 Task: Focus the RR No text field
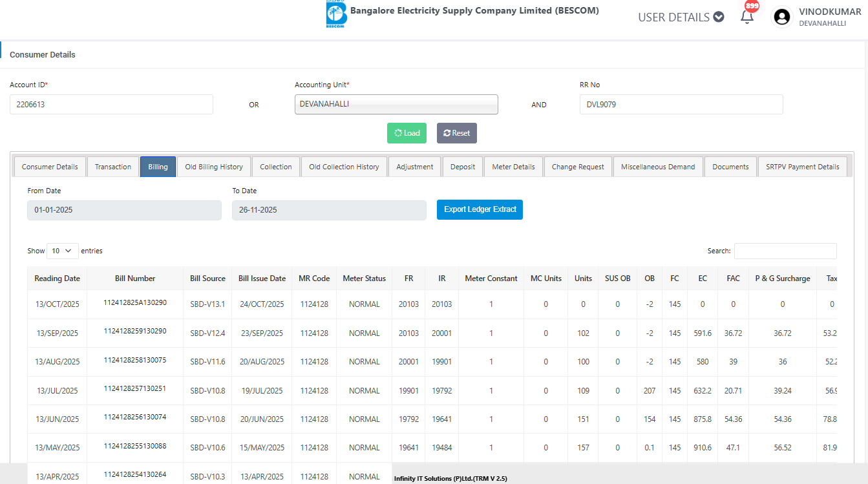coord(681,105)
